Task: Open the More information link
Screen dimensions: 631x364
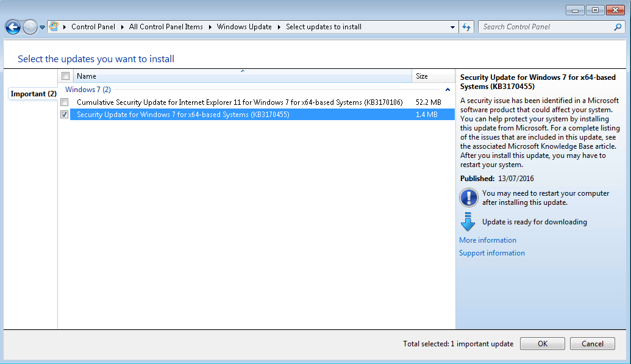Action: click(488, 240)
